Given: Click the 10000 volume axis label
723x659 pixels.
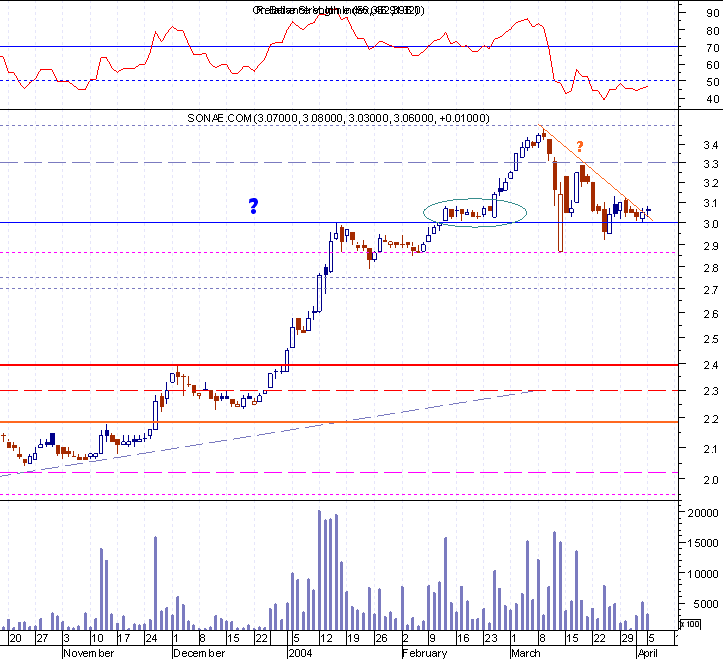Looking at the screenshot, I should (x=703, y=574).
